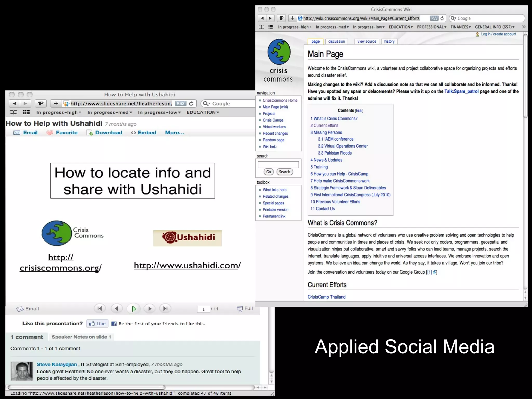Image resolution: width=532 pixels, height=399 pixels.
Task: Open the More... menu on SlideShare
Action: coord(175,132)
